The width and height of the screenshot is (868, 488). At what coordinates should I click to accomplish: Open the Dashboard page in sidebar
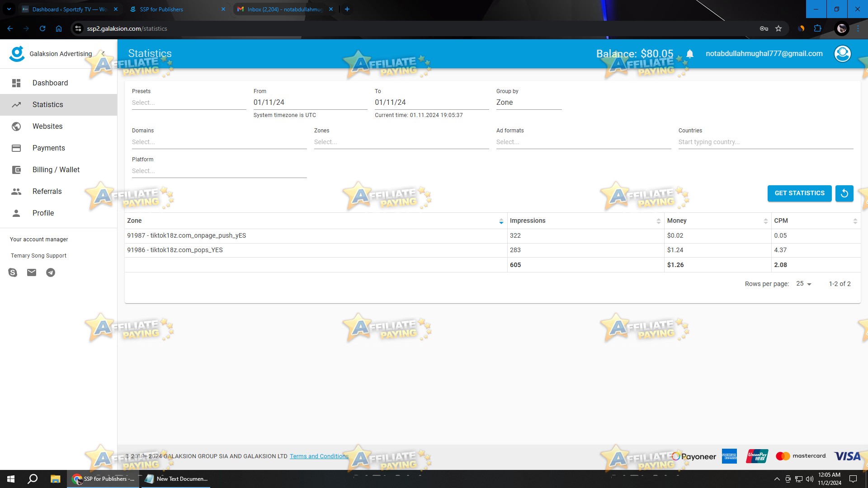tap(59, 83)
